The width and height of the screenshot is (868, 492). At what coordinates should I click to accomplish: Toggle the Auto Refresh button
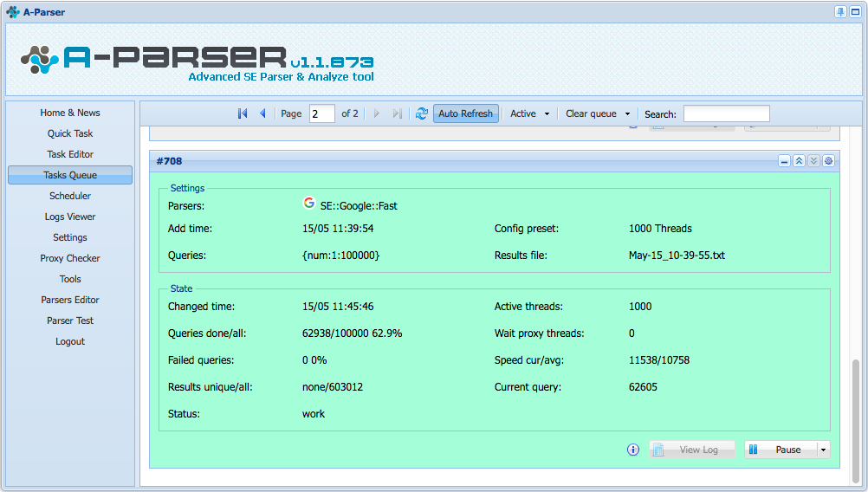(x=465, y=113)
